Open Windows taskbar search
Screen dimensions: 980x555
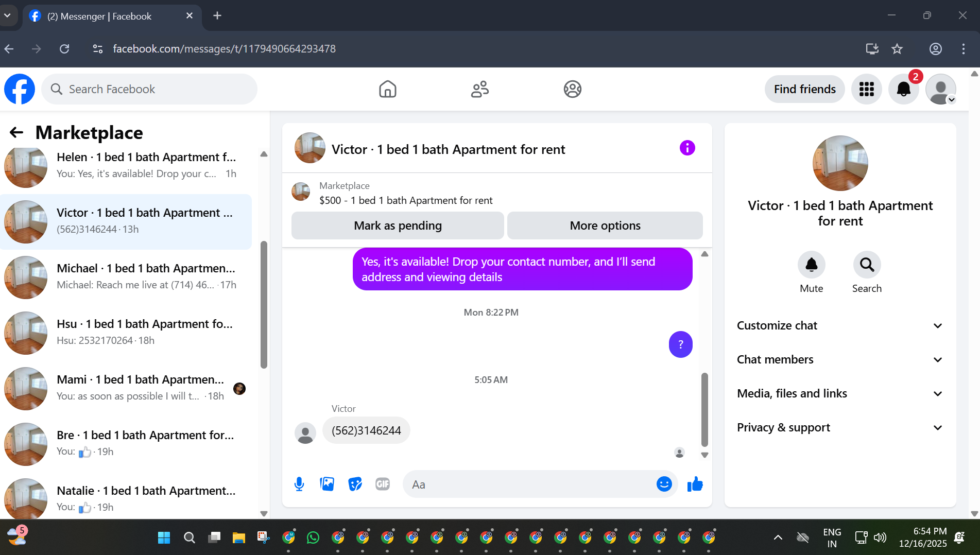tap(189, 537)
